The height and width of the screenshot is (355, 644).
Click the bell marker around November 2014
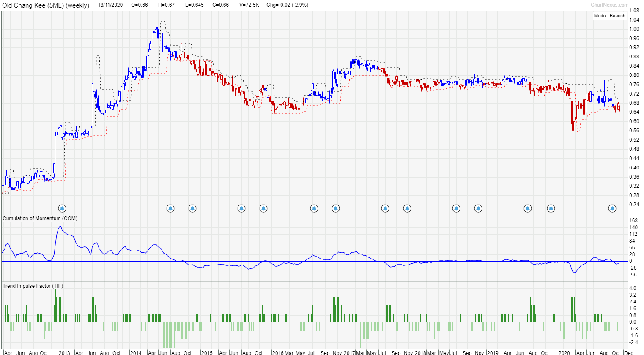coord(192,208)
